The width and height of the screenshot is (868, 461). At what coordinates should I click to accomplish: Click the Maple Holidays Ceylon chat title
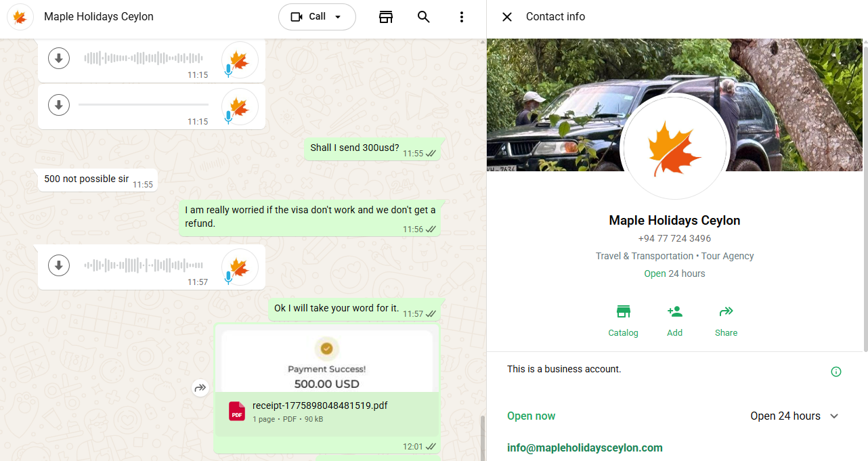[99, 17]
